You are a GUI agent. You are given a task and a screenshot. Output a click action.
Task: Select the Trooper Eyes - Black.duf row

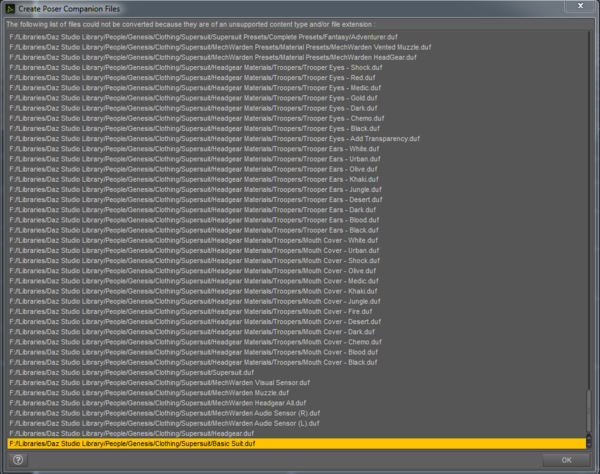pos(297,129)
